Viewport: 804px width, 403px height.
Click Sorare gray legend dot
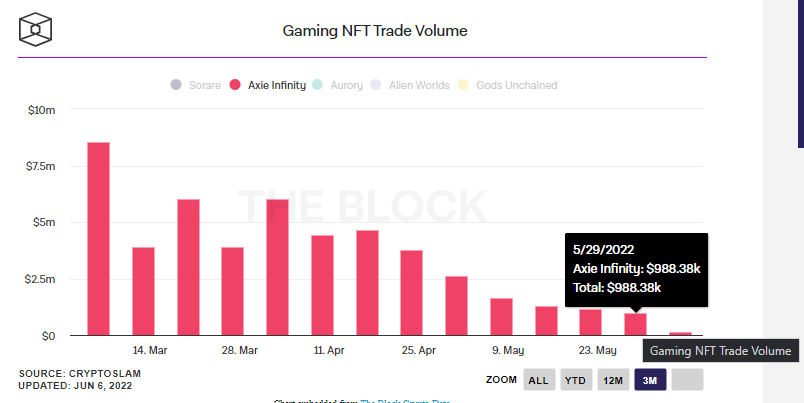coord(176,85)
